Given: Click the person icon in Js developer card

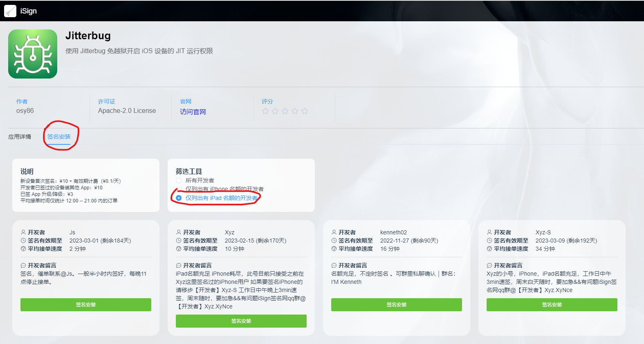Looking at the screenshot, I should [x=23, y=232].
